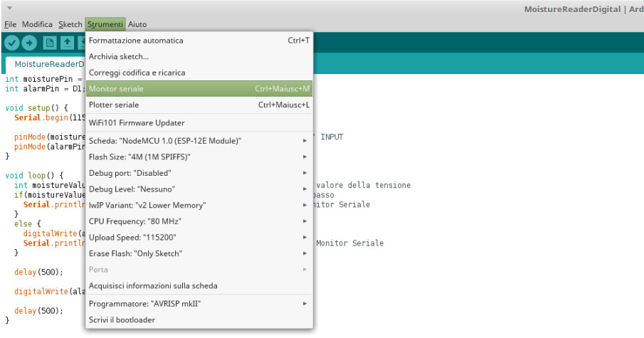Expand the Debug port submenu
Viewport: 644px width, 338px height.
pyautogui.click(x=199, y=173)
